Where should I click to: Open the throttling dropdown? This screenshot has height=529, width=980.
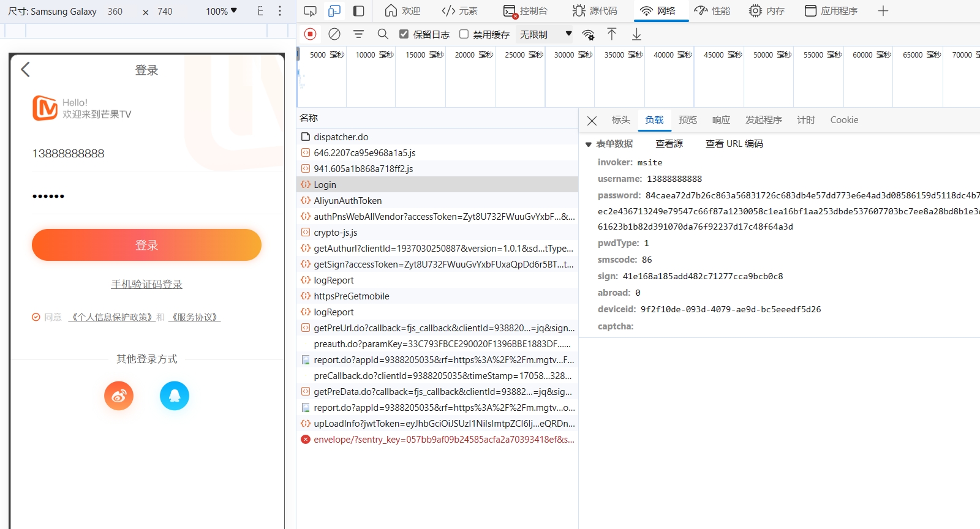pyautogui.click(x=545, y=34)
